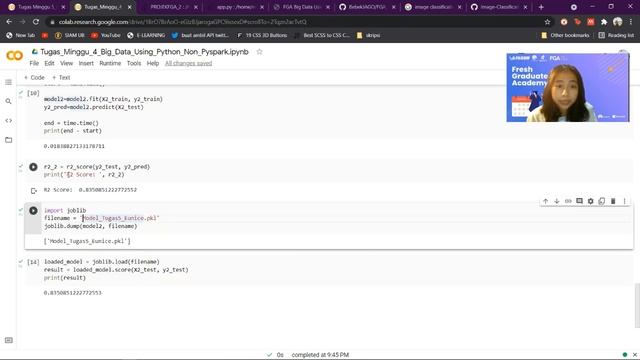Go back in browser
The width and height of the screenshot is (640, 360).
point(9,22)
